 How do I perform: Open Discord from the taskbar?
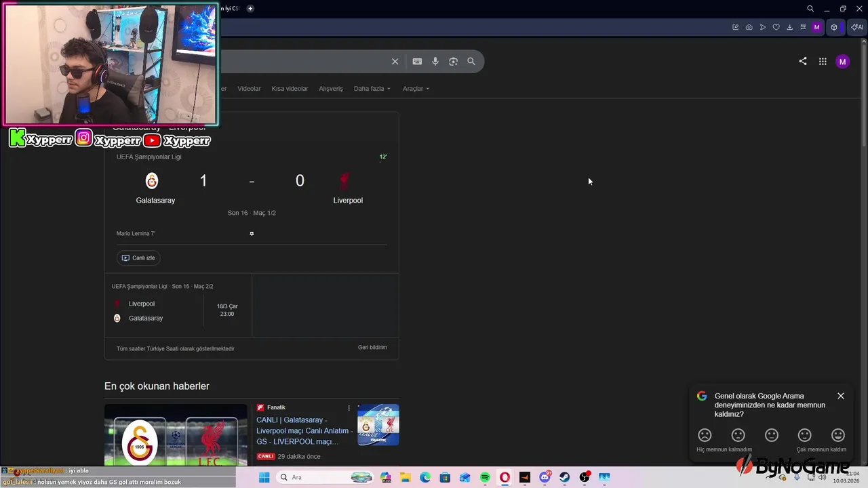(x=545, y=477)
